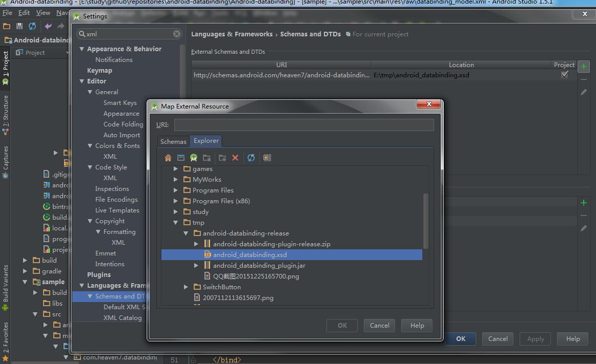Click the search magnifier icon in Settings
The image size is (596, 364).
pyautogui.click(x=82, y=34)
